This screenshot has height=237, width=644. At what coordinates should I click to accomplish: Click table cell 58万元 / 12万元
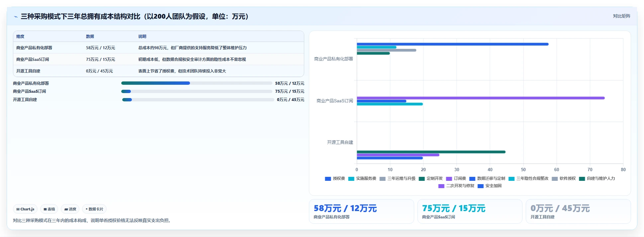pyautogui.click(x=100, y=48)
